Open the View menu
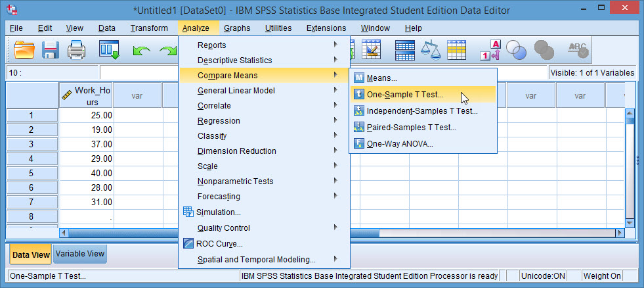 [74, 28]
